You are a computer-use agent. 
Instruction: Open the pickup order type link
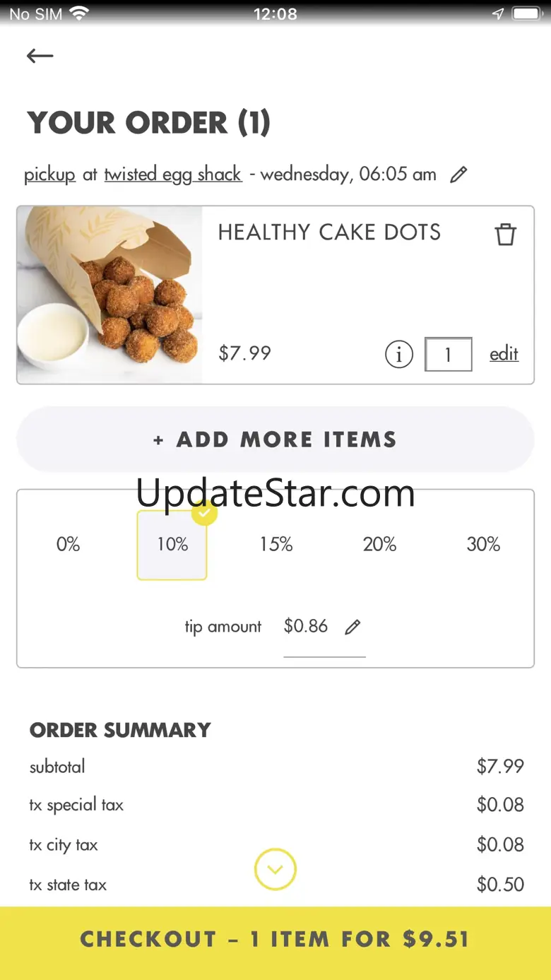49,175
